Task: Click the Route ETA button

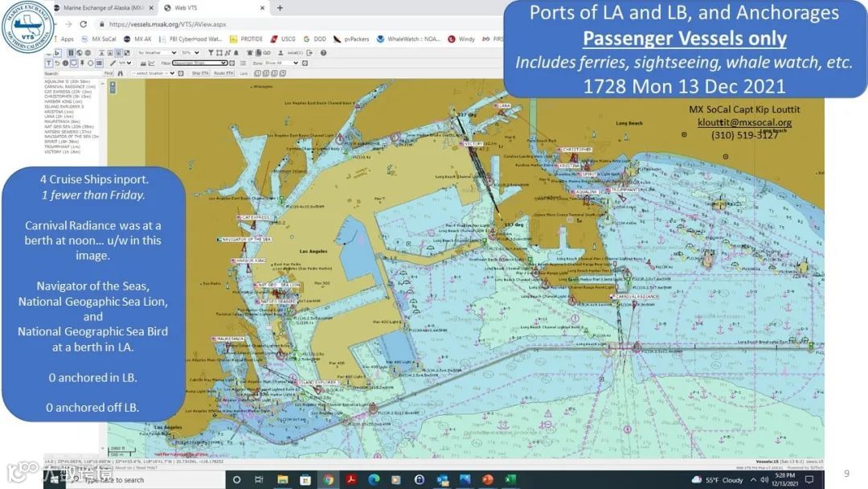Action: pos(223,73)
